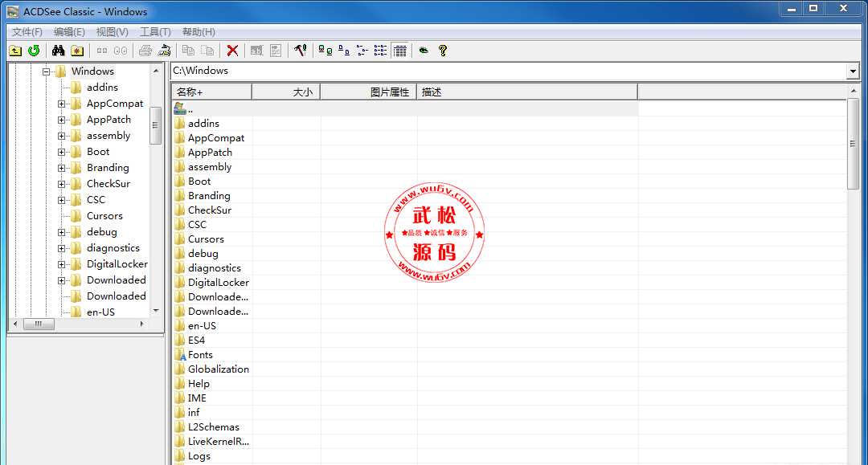Sort by the 名称 column header
Viewport: 868px width, 465px height.
click(212, 92)
